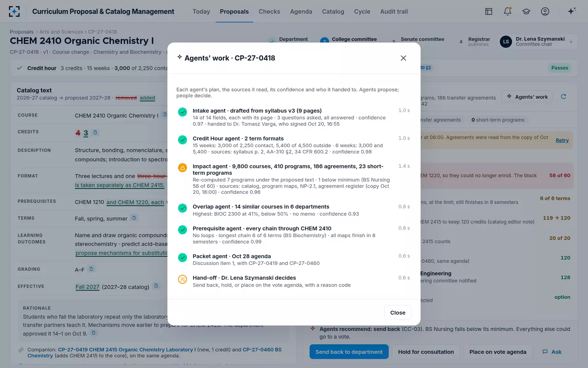Open the Audit trail tab
Screen dimensions: 588x368
394,11
